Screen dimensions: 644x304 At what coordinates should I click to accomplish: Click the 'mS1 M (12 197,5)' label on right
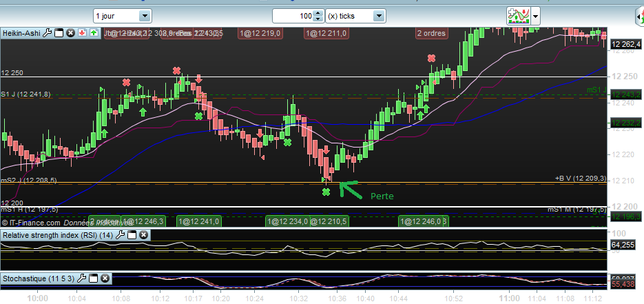tap(577, 210)
